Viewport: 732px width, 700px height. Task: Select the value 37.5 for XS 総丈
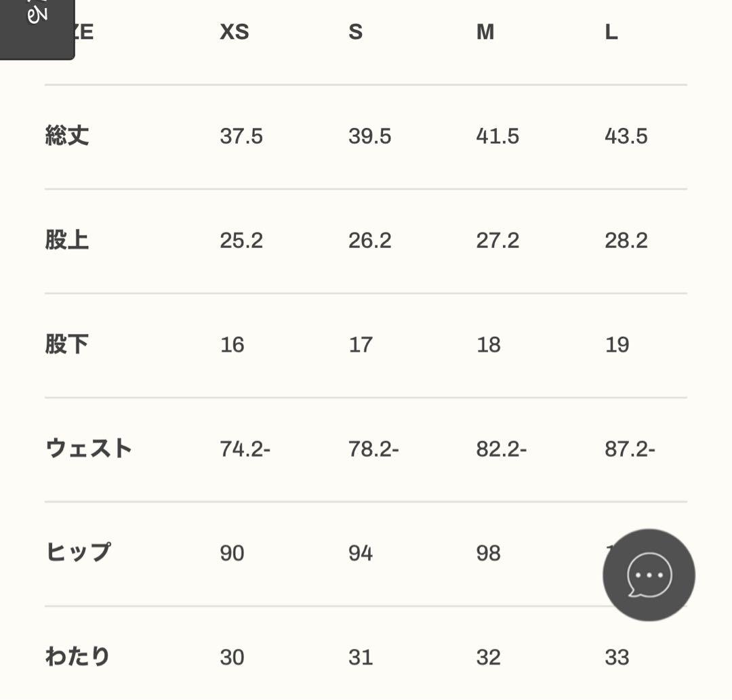[x=242, y=136]
